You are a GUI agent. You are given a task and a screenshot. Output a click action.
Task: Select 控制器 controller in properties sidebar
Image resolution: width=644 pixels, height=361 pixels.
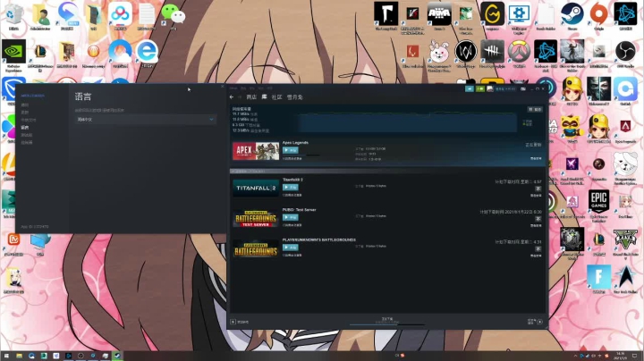[27, 142]
